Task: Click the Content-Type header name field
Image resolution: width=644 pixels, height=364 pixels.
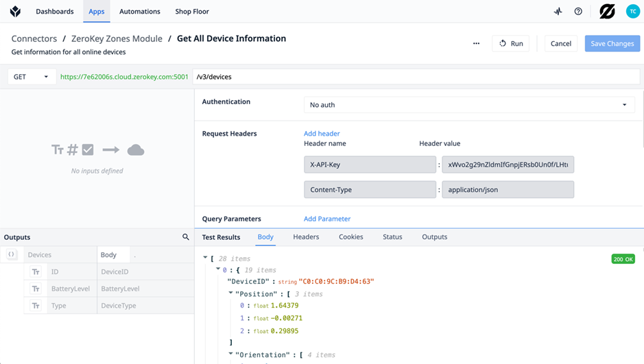Action: [x=370, y=190]
